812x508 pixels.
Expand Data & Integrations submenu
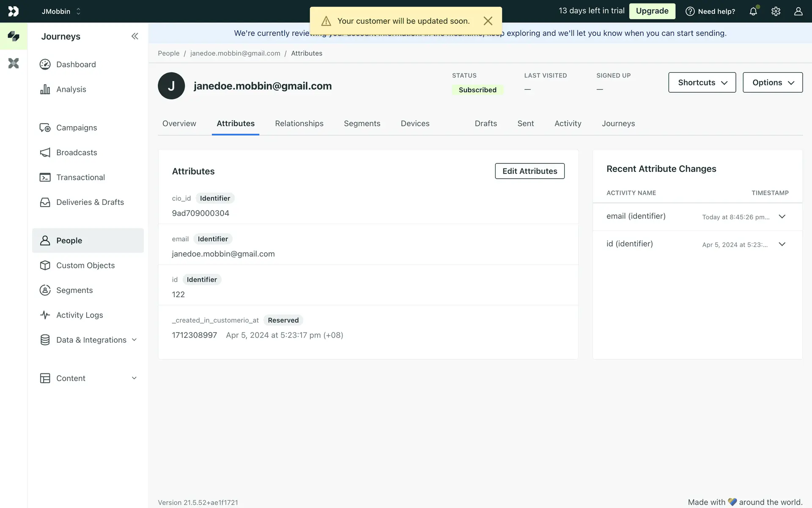pyautogui.click(x=134, y=340)
